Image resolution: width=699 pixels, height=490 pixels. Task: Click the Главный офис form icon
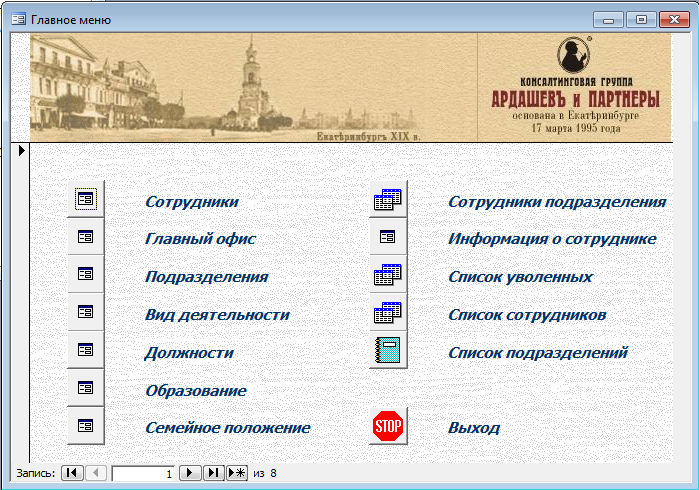coord(86,237)
